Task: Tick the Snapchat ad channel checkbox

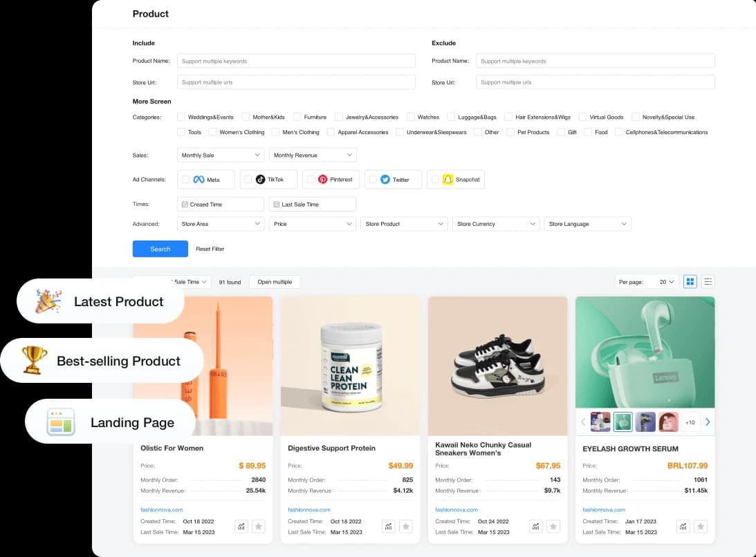Action: click(435, 180)
